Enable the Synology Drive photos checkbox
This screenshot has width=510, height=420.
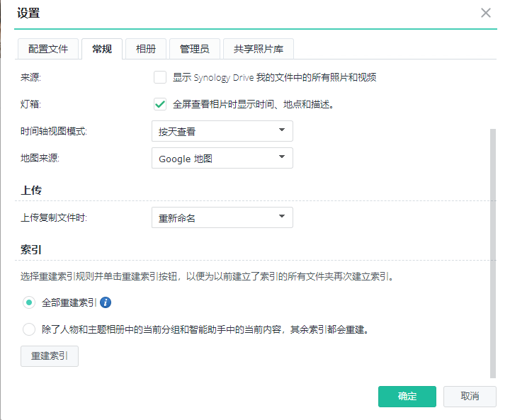pos(160,77)
